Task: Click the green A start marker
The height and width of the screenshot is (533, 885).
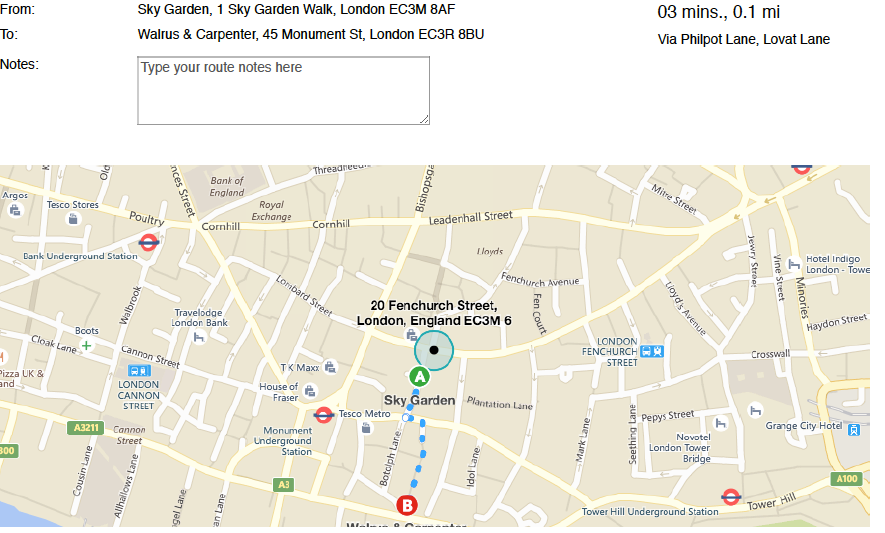Action: click(x=419, y=377)
